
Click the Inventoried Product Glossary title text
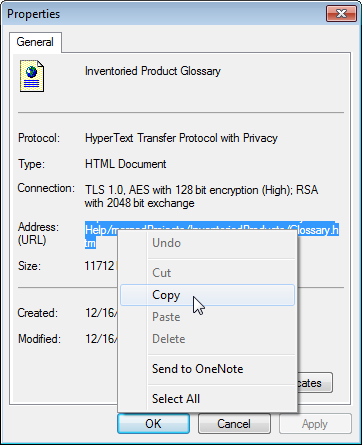pos(153,71)
